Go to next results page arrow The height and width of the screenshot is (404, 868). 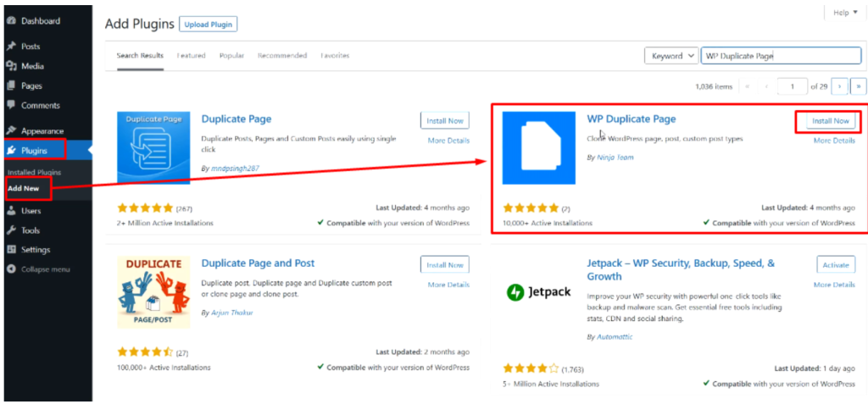[840, 86]
